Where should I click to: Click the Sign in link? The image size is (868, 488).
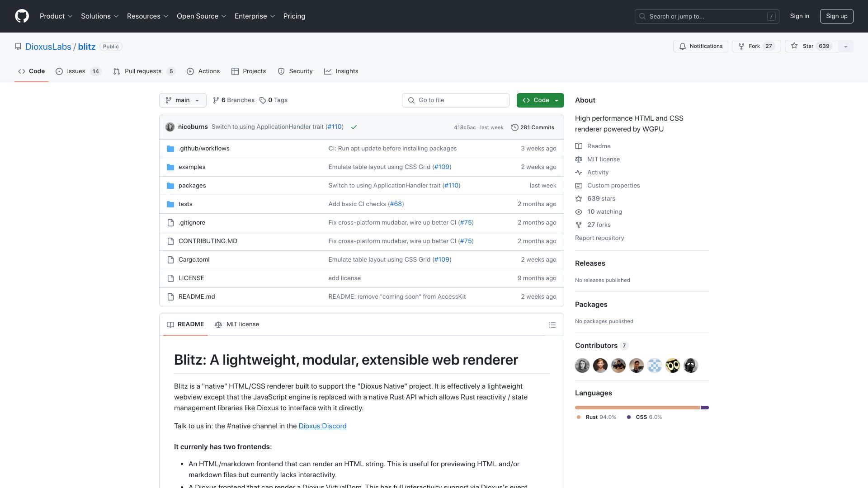pyautogui.click(x=800, y=16)
